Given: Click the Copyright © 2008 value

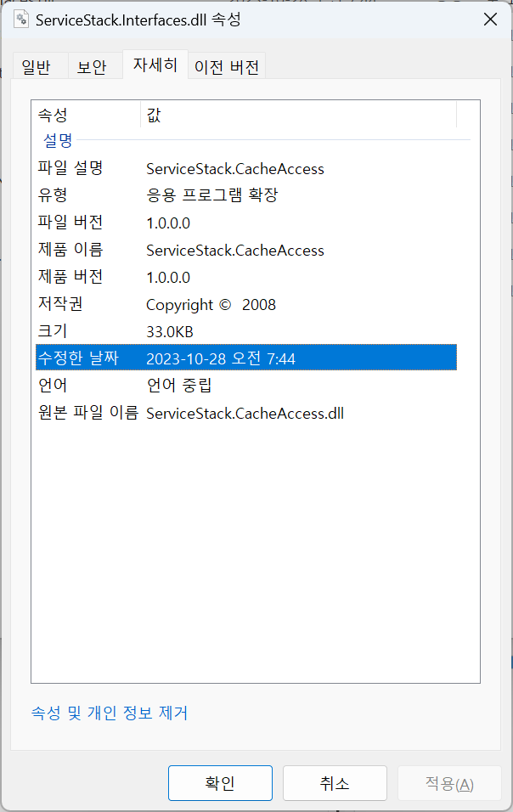Looking at the screenshot, I should point(211,305).
